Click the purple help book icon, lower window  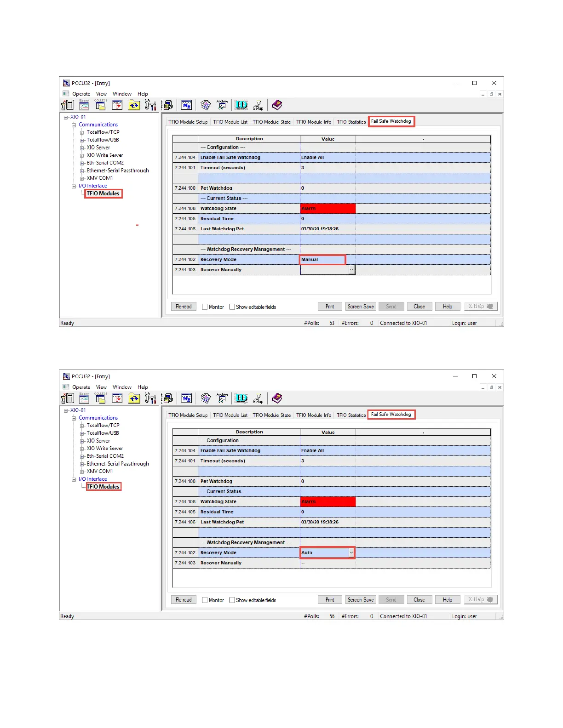click(x=277, y=398)
